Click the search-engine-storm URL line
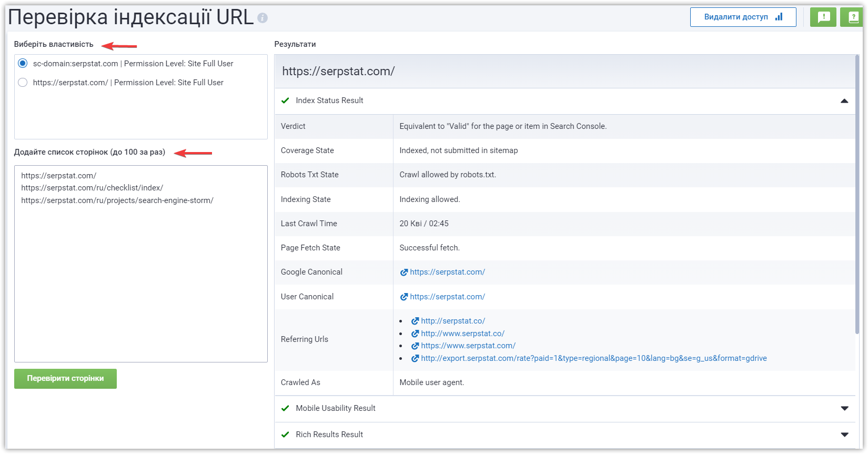 [x=117, y=200]
